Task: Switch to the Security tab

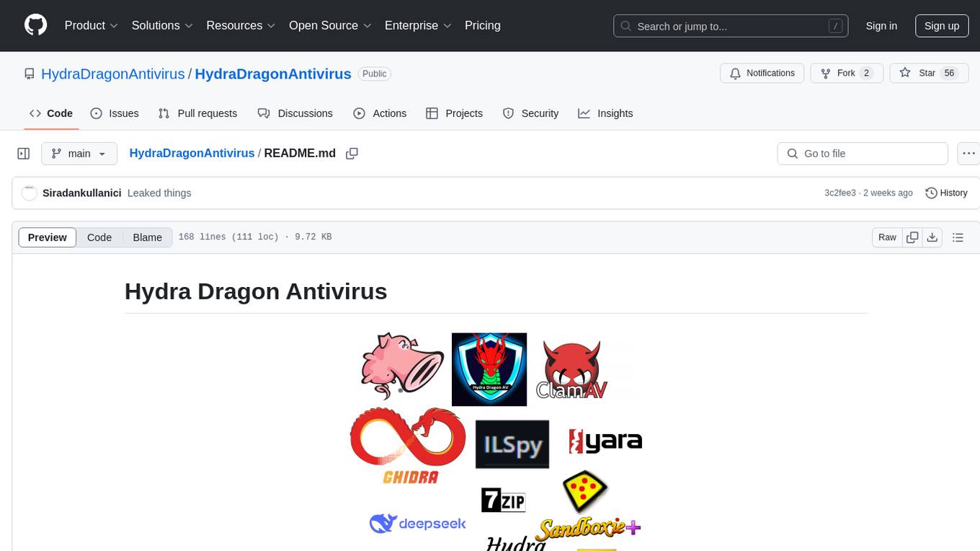Action: 530,113
